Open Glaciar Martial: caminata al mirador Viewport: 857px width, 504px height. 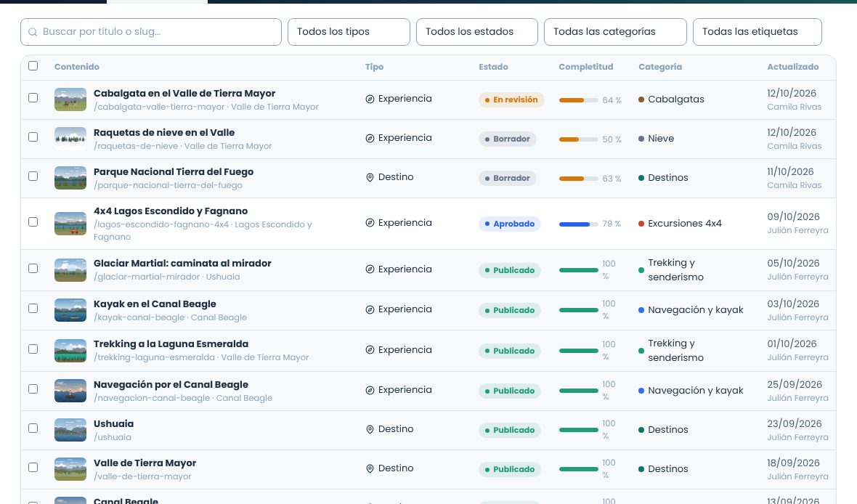click(182, 264)
